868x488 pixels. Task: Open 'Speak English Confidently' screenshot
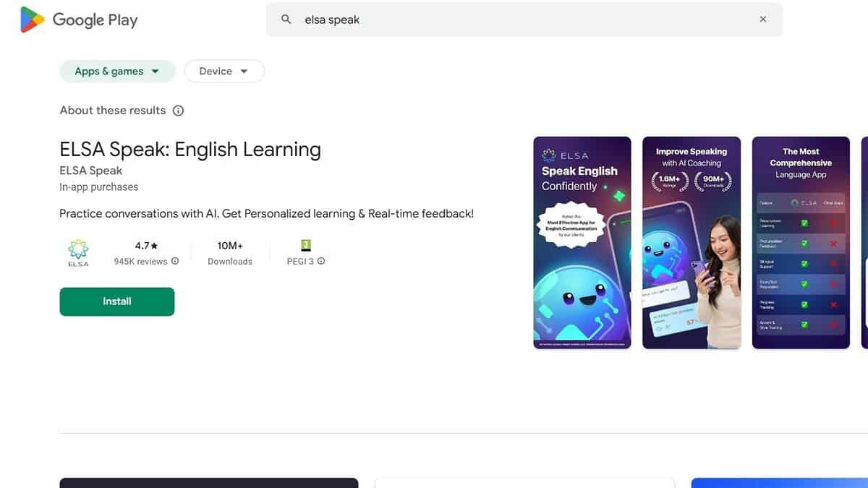582,242
